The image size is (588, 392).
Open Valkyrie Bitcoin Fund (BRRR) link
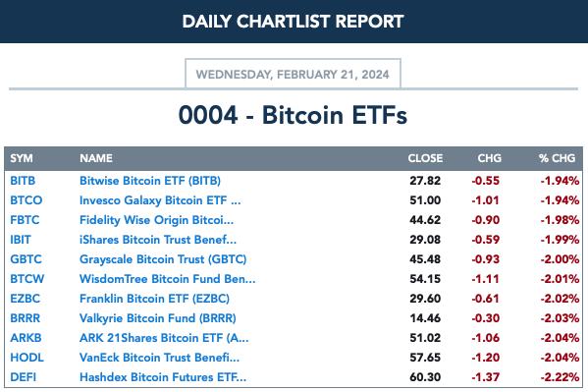158,318
